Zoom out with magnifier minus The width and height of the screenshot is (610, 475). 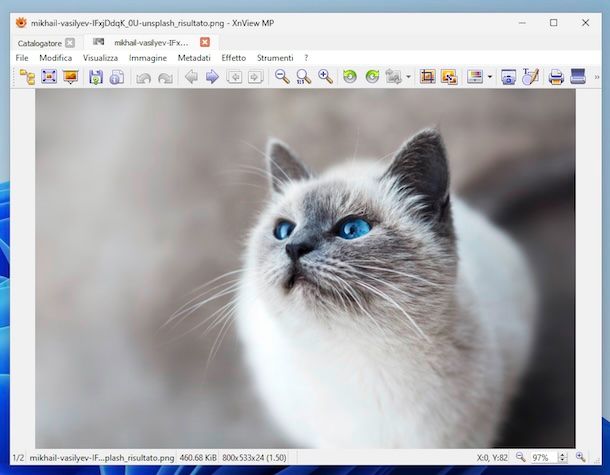(282, 77)
